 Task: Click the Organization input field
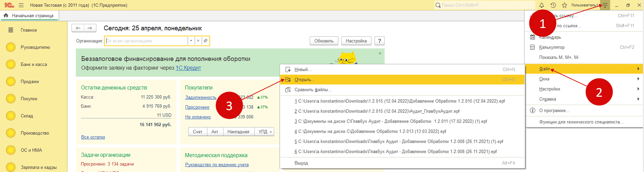[146, 41]
